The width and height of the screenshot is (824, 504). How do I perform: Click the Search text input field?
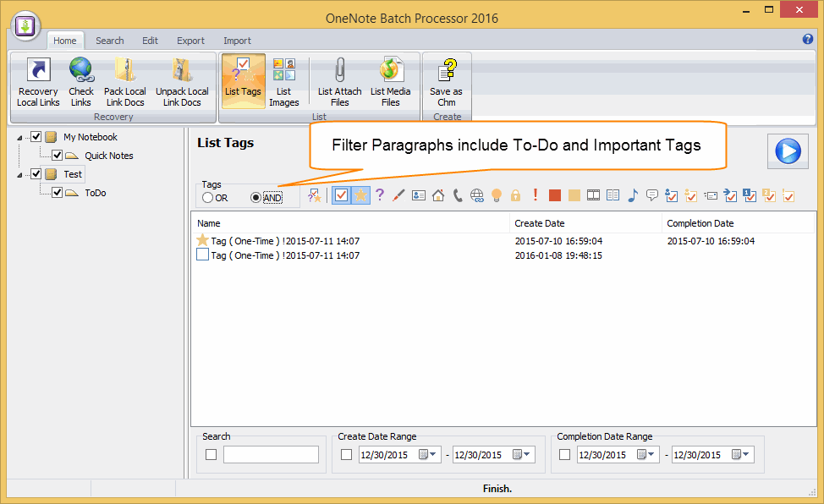(272, 455)
